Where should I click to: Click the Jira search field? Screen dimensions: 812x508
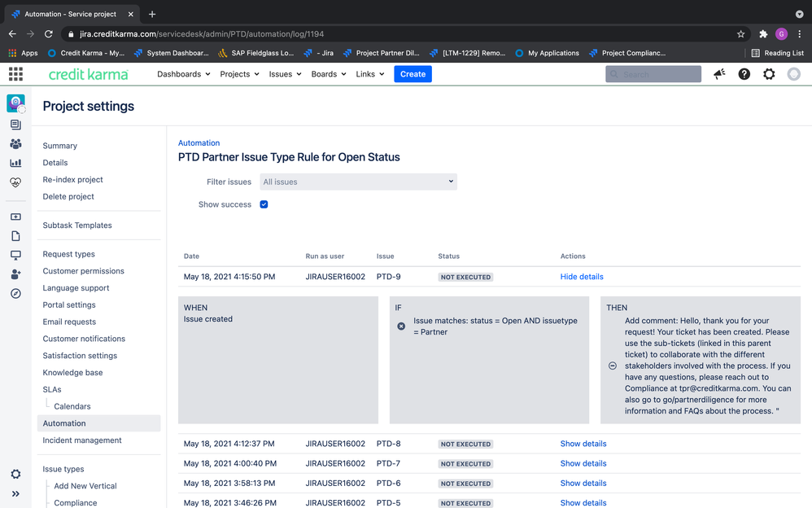(653, 74)
